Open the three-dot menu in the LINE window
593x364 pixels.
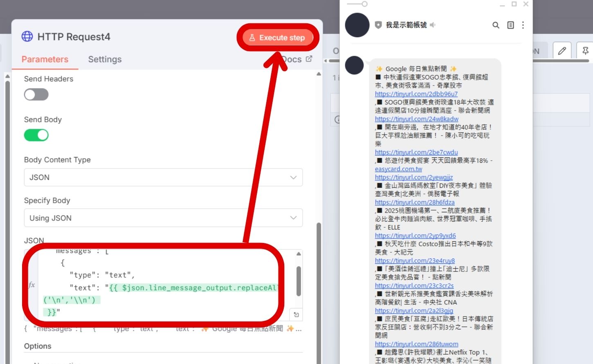[x=523, y=25]
